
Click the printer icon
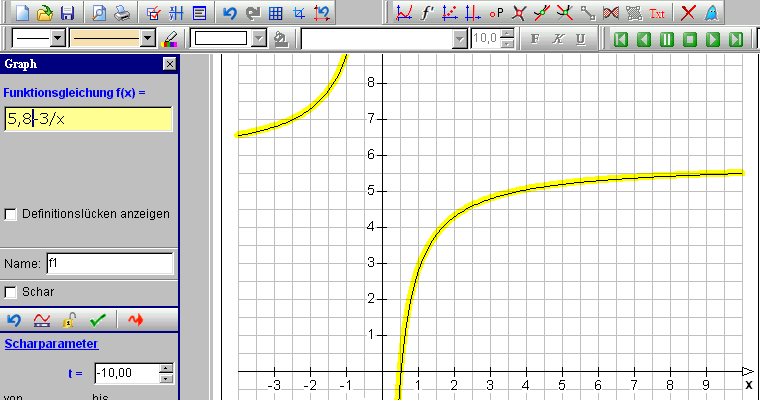click(x=119, y=13)
